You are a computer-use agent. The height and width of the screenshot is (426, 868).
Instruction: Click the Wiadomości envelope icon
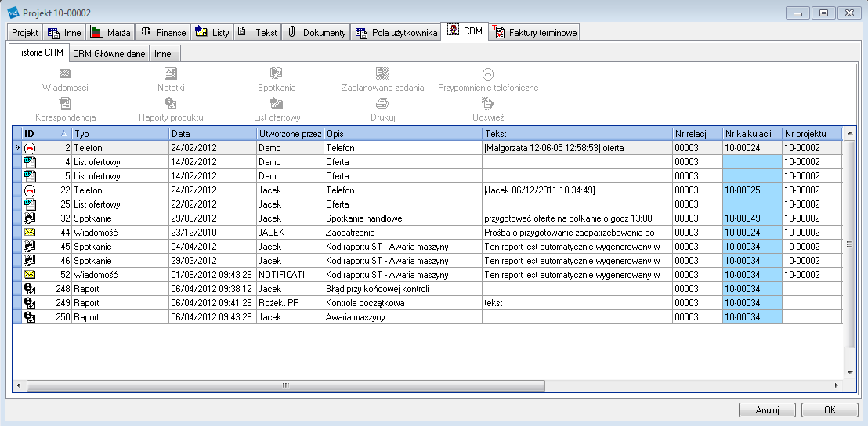[x=65, y=74]
